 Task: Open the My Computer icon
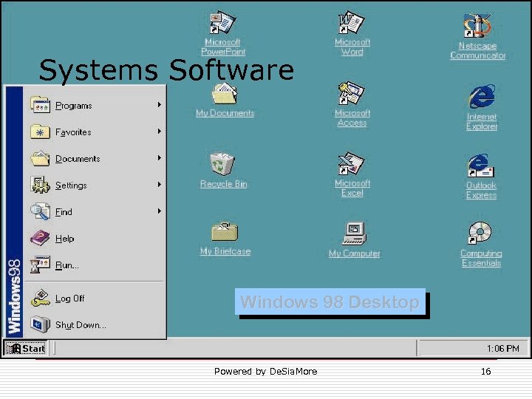354,233
